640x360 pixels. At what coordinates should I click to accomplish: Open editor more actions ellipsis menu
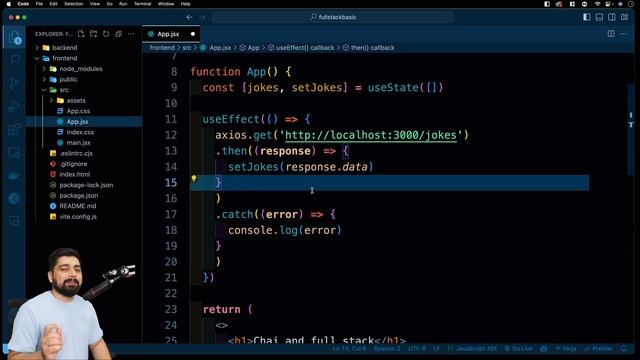[x=623, y=34]
